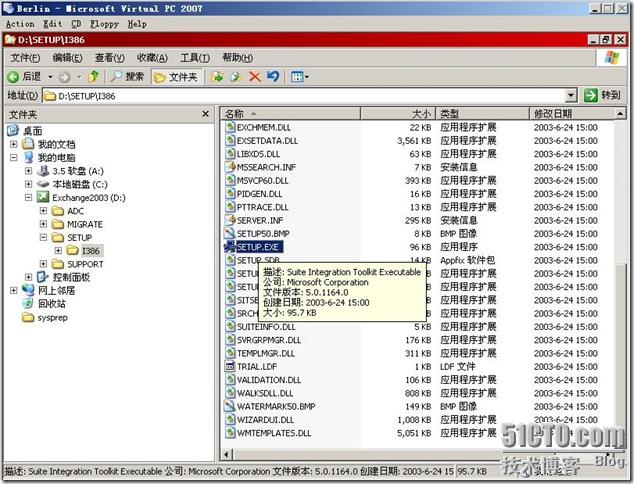Select Recycle Bin (回收站) tree item
Image resolution: width=634 pixels, height=484 pixels.
(x=52, y=304)
